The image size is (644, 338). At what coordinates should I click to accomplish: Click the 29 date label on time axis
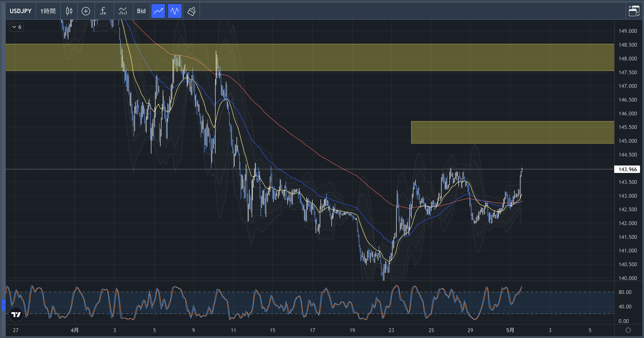[470, 330]
